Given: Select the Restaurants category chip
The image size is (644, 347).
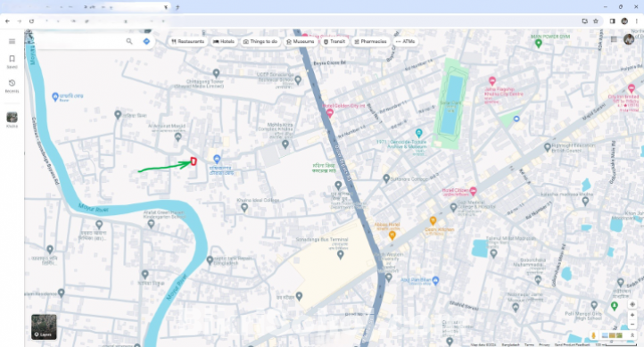Looking at the screenshot, I should (187, 41).
